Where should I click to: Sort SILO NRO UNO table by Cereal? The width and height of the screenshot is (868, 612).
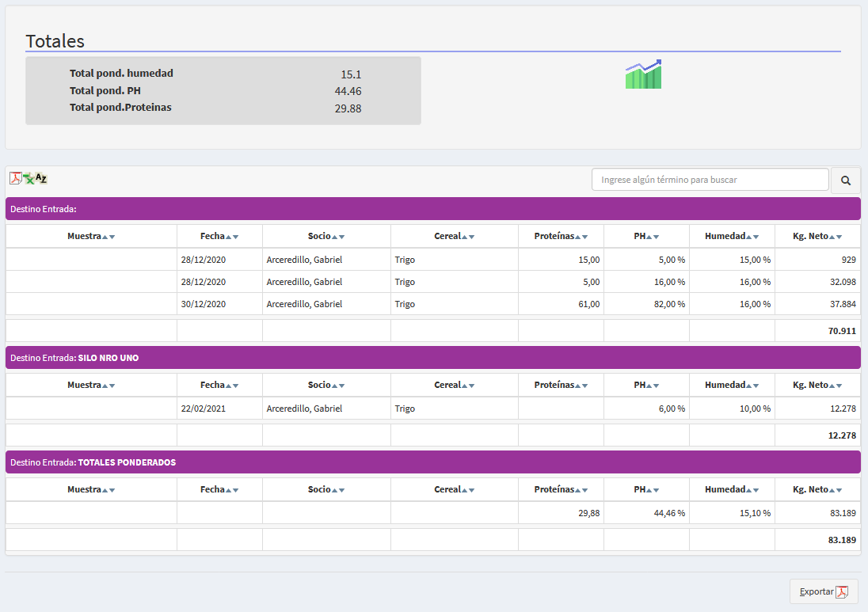coord(454,385)
